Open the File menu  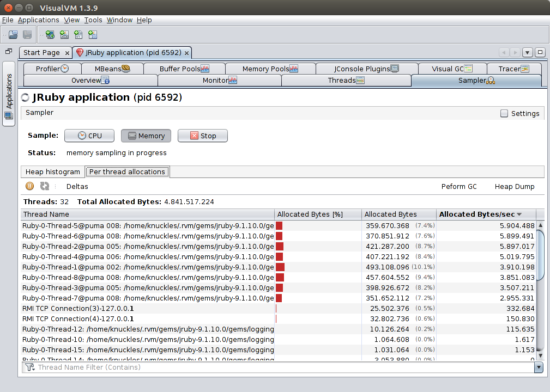coord(8,20)
